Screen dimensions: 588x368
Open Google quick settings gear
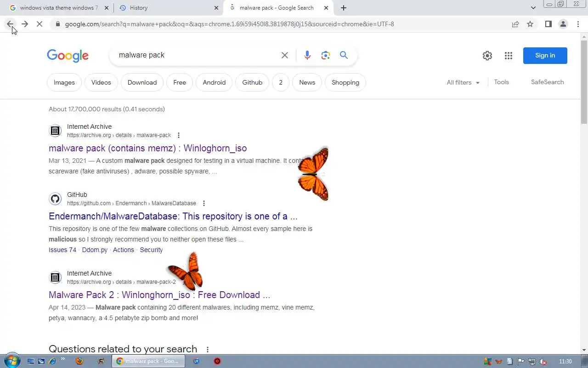tap(487, 56)
